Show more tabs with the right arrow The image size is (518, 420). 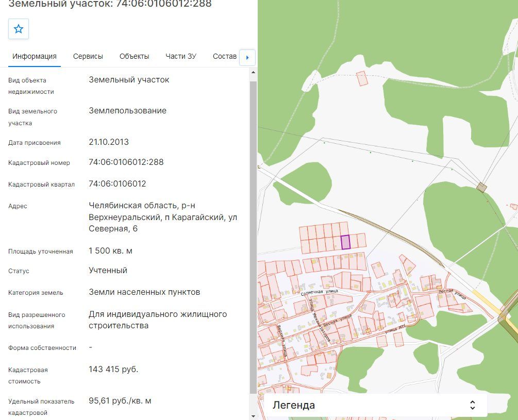247,57
